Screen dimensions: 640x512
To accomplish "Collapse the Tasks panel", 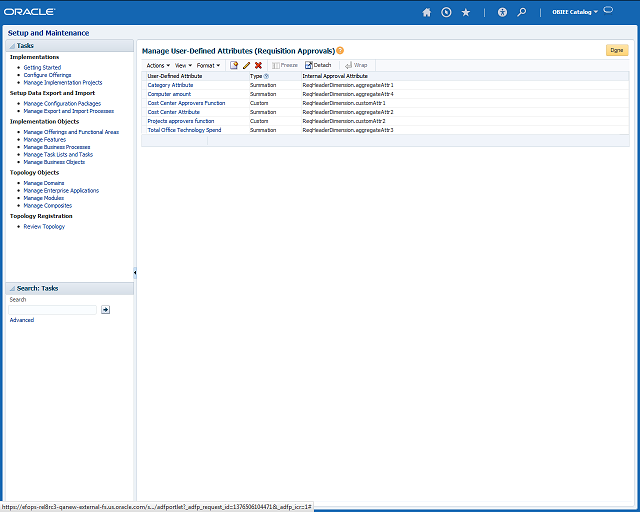I will click(x=12, y=46).
